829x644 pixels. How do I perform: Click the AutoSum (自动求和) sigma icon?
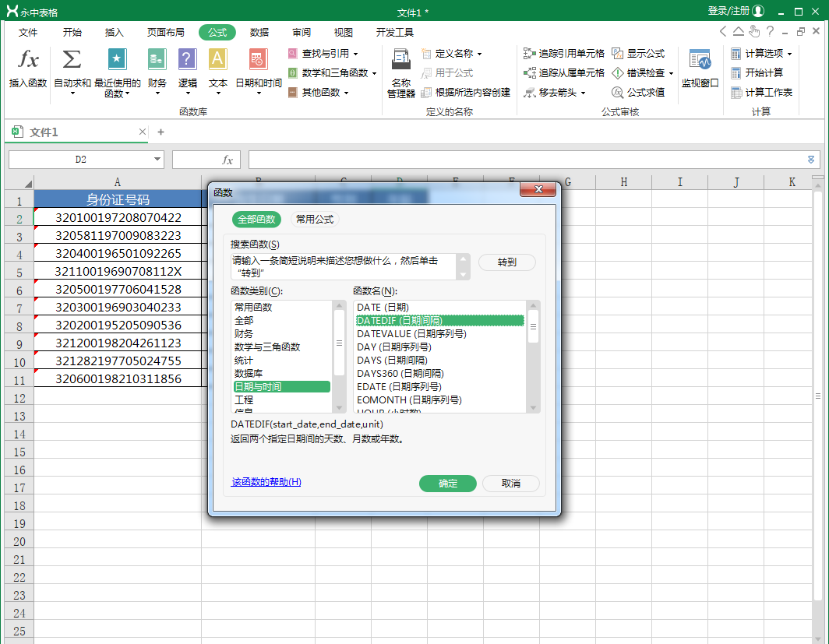72,59
